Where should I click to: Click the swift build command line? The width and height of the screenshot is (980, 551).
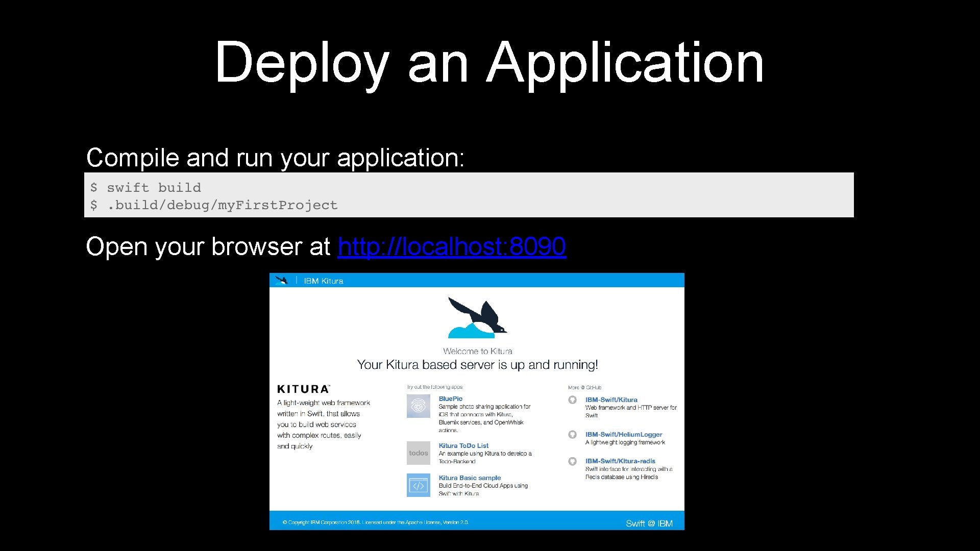pos(154,188)
